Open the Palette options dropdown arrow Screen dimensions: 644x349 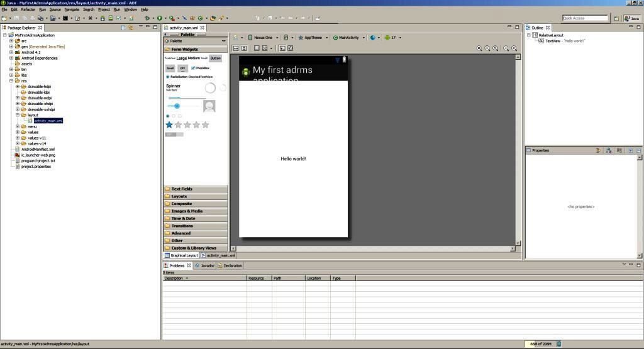coord(223,41)
